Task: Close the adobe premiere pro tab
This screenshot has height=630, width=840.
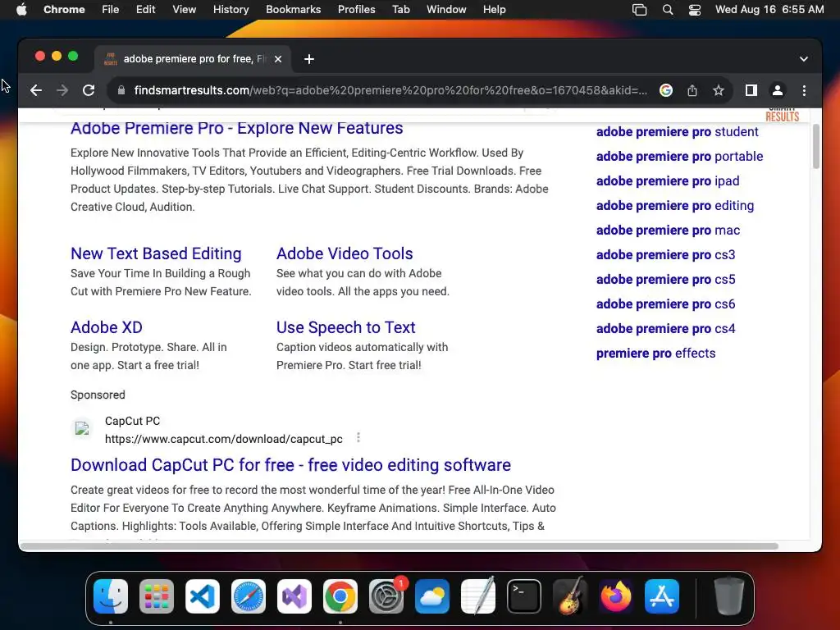Action: [x=278, y=59]
